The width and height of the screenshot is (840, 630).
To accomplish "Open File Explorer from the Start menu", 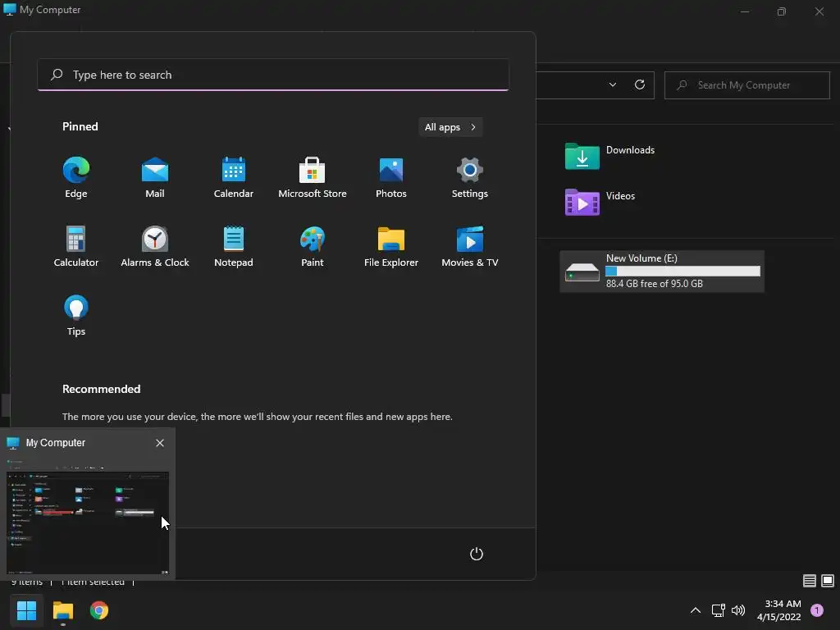I will [x=391, y=246].
